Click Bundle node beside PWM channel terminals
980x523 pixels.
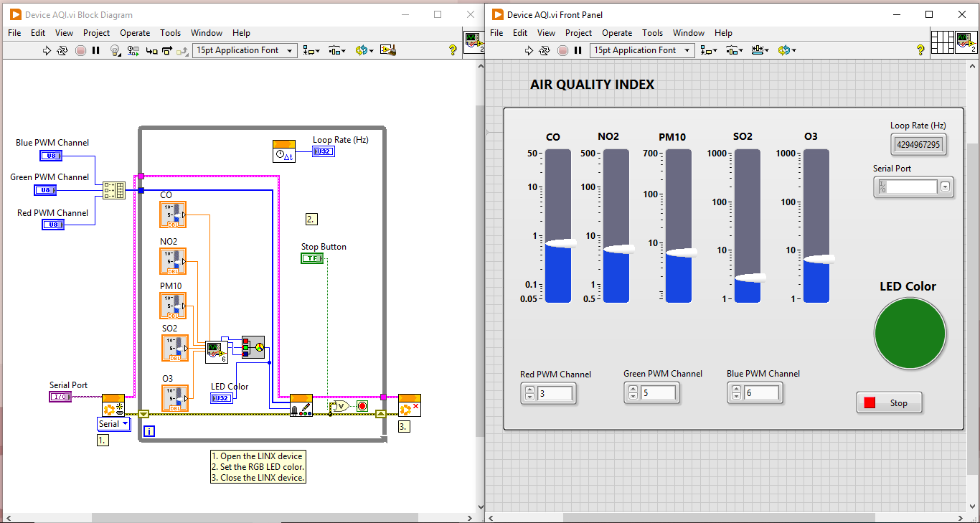[x=114, y=190]
